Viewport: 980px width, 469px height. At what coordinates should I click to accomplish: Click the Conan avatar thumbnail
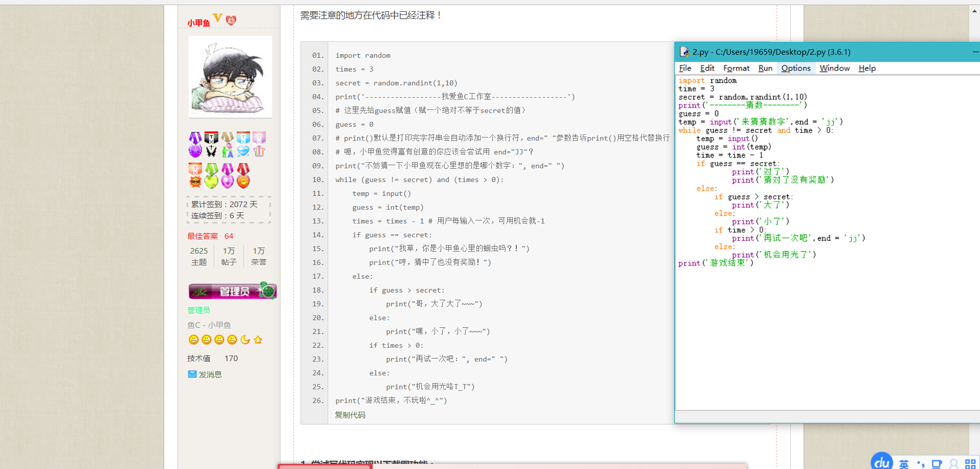(230, 77)
